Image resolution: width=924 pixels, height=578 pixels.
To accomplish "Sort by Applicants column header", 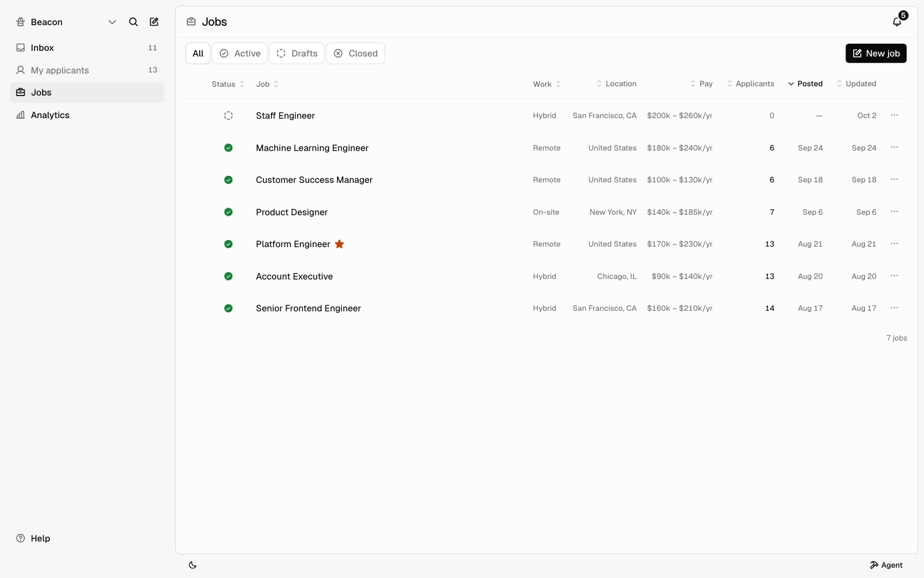I will click(750, 84).
